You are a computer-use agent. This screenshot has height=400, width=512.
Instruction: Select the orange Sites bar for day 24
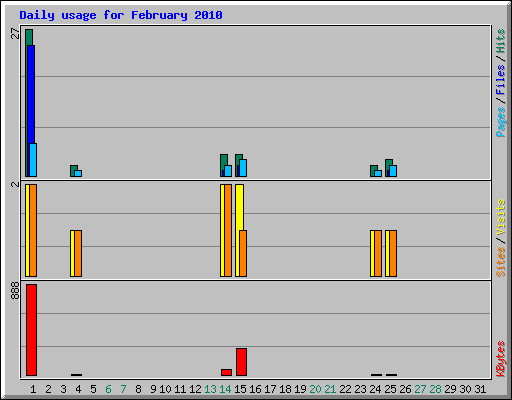pyautogui.click(x=378, y=253)
